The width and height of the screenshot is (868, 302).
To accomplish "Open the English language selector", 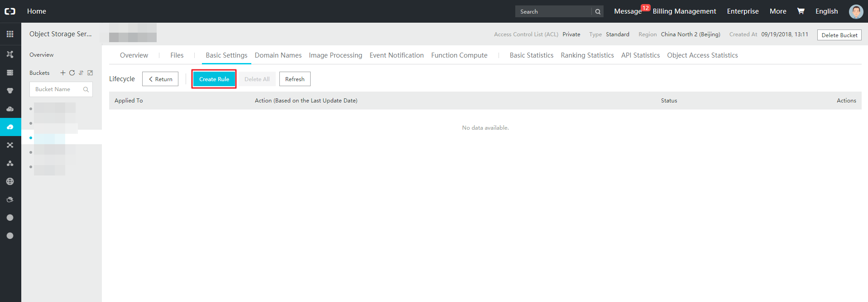I will [826, 11].
